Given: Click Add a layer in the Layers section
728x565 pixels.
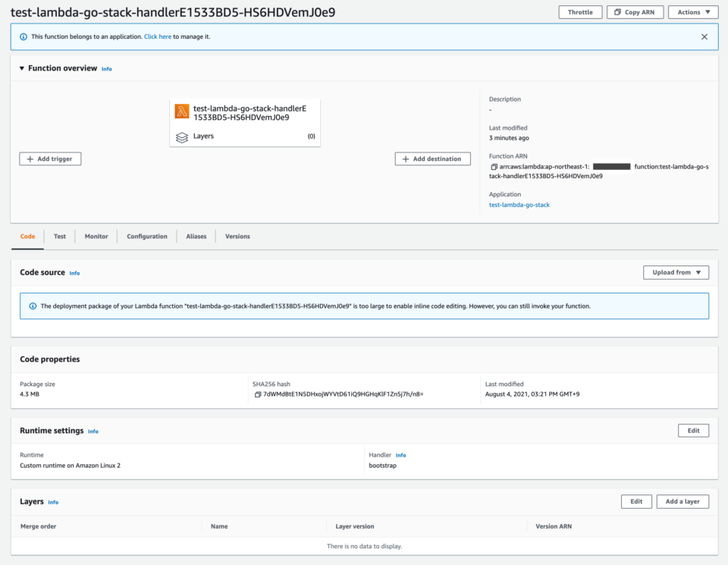Looking at the screenshot, I should click(x=682, y=501).
